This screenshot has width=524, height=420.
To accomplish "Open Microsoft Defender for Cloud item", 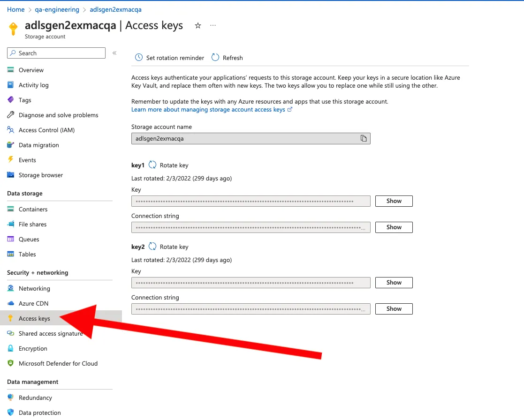I will coord(58,363).
